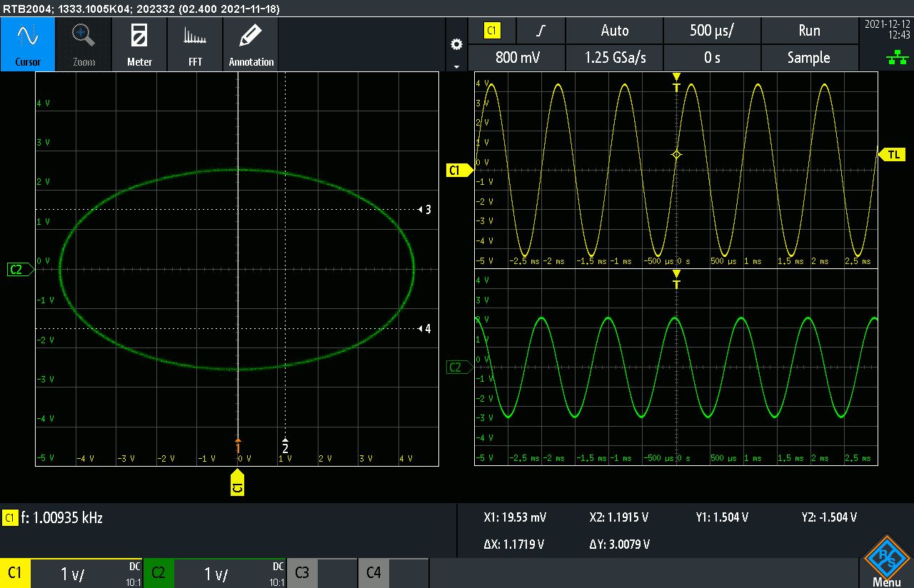Click the Y2: -1.504 V cursor readout
The width and height of the screenshot is (914, 588).
(829, 517)
